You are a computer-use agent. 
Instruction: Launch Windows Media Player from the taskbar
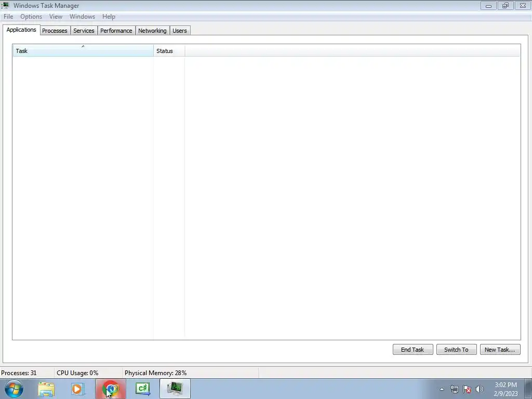pos(78,389)
